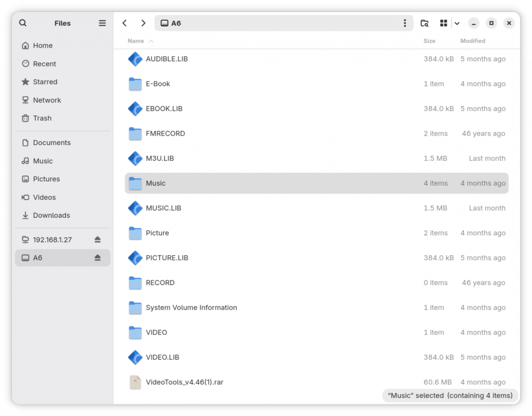Go back with the left arrow

(x=125, y=23)
